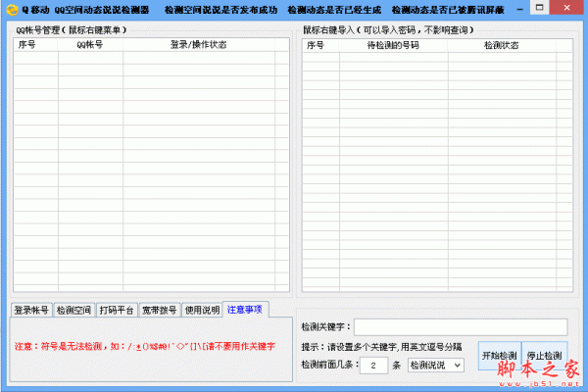
Task: Click the 开始检测 button
Action: coord(500,355)
